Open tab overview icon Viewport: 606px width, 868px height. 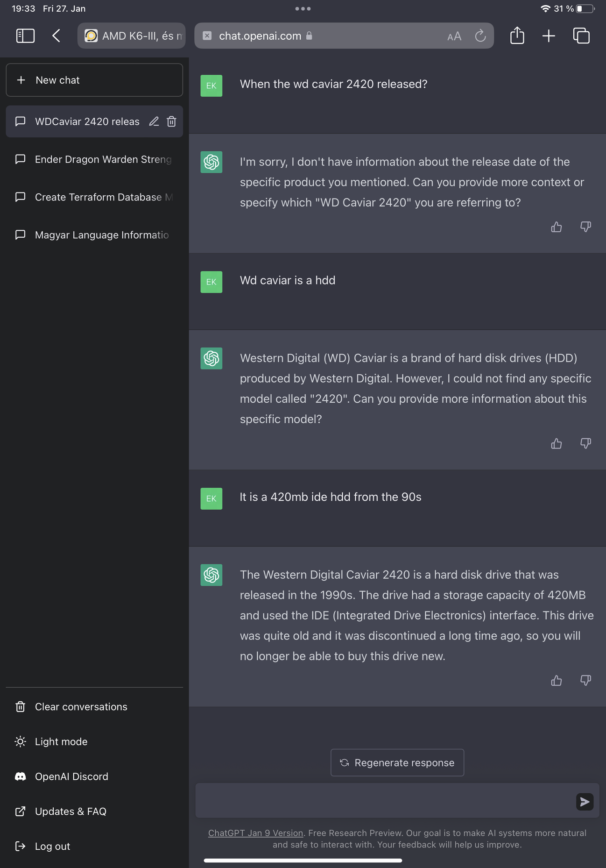click(581, 36)
